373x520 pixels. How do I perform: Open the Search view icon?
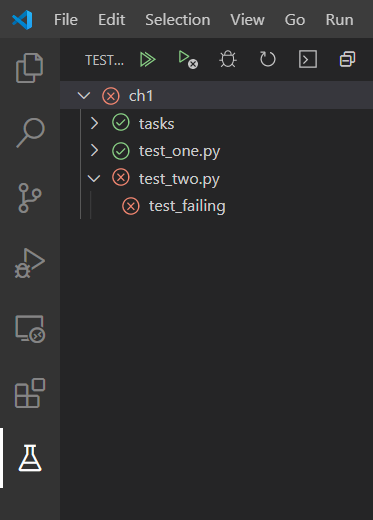pos(30,133)
